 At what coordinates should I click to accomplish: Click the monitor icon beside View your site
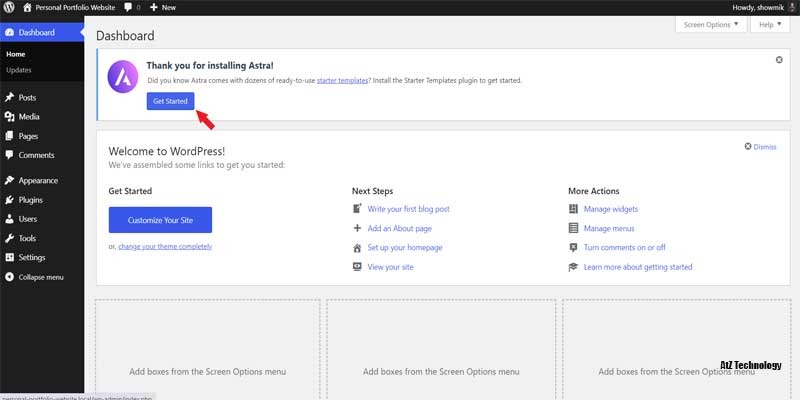pyautogui.click(x=357, y=267)
